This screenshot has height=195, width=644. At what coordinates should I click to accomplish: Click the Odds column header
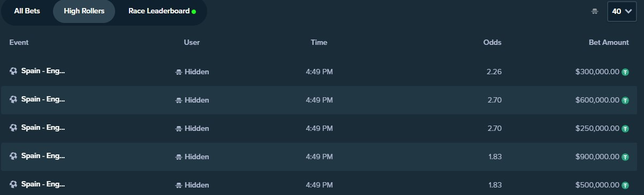492,43
